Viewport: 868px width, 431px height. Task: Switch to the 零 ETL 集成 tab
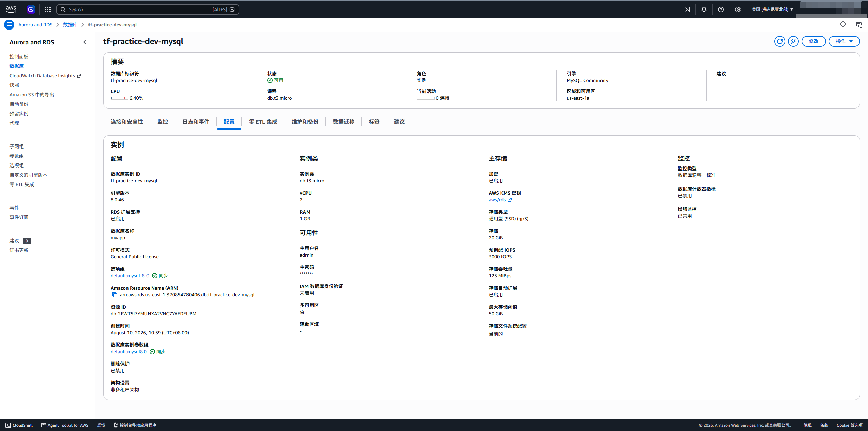pos(263,122)
